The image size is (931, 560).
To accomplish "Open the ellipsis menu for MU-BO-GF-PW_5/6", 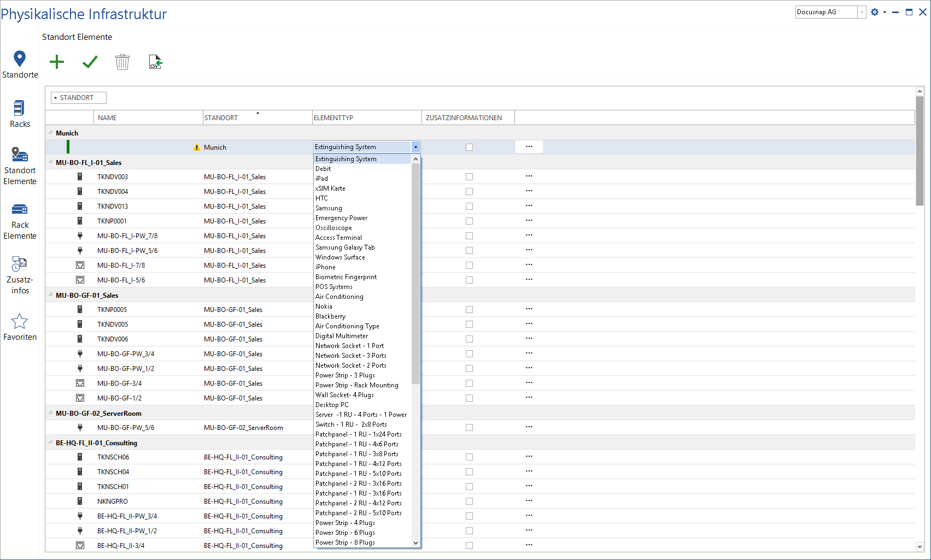I will click(x=529, y=427).
